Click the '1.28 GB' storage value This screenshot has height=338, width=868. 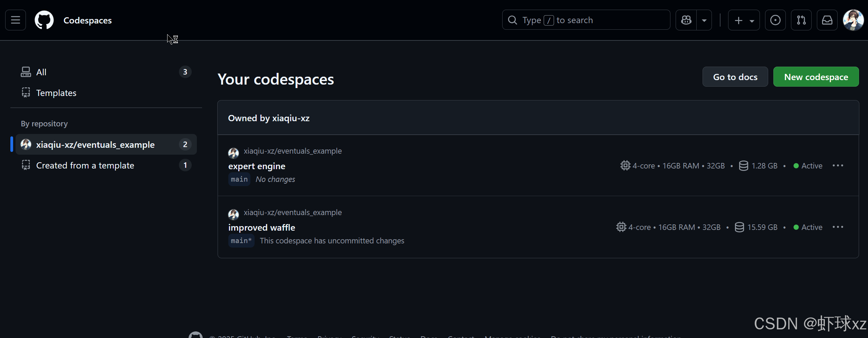tap(764, 166)
